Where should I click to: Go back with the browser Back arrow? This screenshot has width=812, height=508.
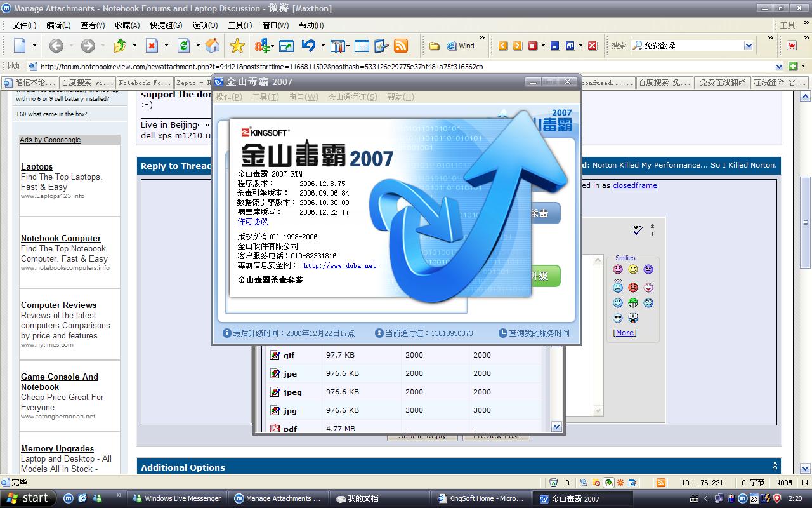[x=56, y=46]
